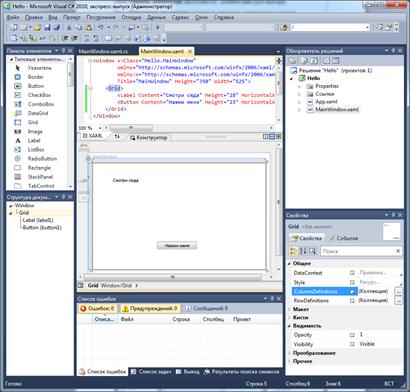410x392 pixels.
Task: Switch to the MainWindow.xaml.cs tab
Action: [103, 51]
